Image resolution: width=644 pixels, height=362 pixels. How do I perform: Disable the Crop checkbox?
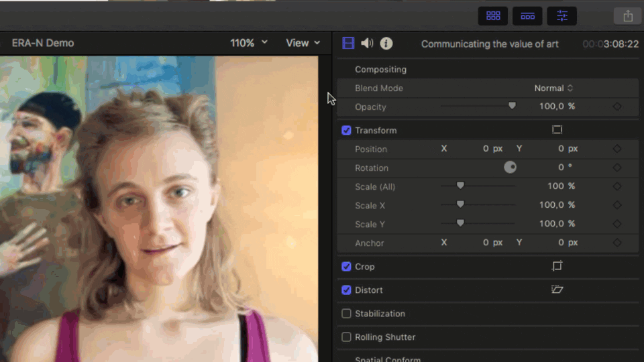click(346, 266)
